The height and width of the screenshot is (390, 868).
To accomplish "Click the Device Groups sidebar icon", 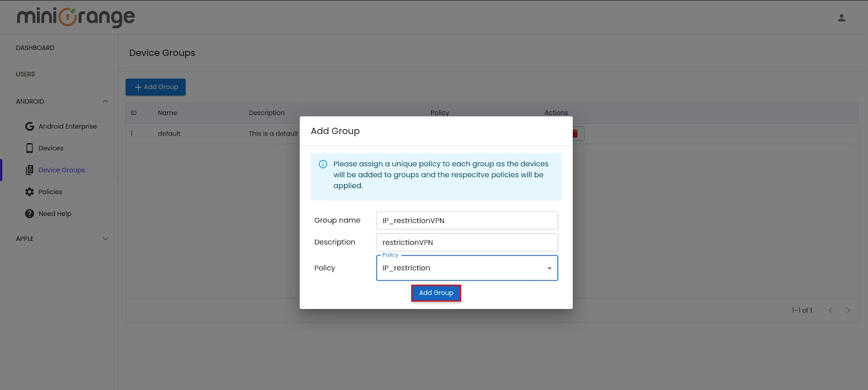I will tap(29, 170).
